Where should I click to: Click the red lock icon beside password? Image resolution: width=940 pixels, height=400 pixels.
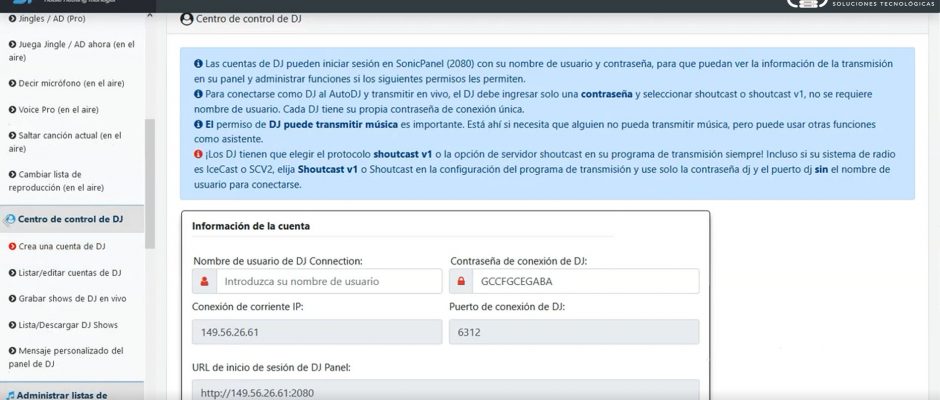[461, 281]
